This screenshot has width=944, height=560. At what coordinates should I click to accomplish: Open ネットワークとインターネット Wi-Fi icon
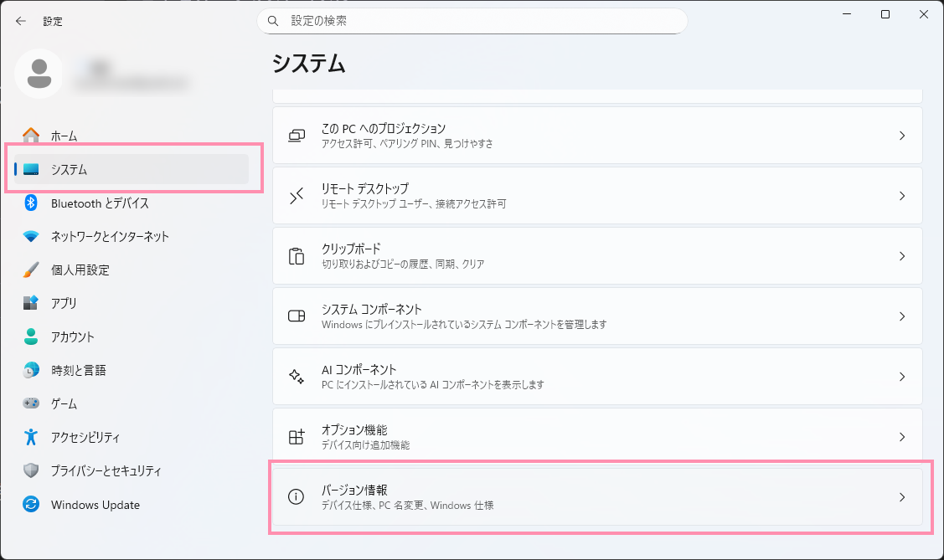coord(31,237)
